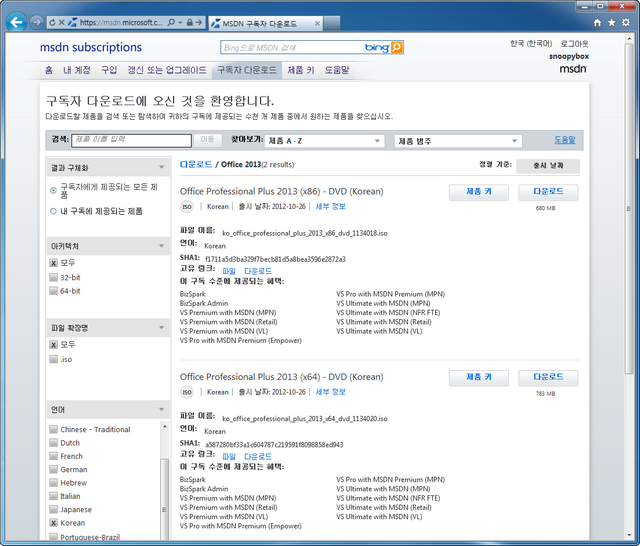Image resolution: width=640 pixels, height=546 pixels.
Task: Click the 이동 search button
Action: pyautogui.click(x=207, y=140)
